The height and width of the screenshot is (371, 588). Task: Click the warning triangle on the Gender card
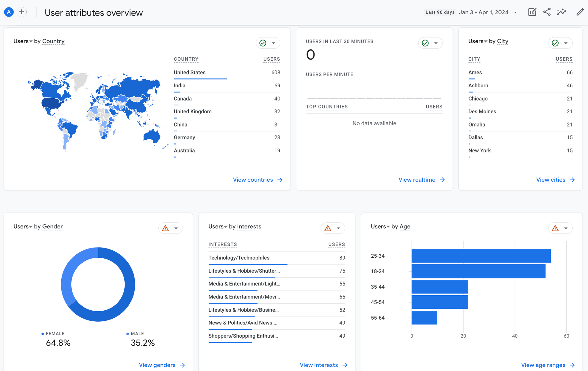pos(166,228)
